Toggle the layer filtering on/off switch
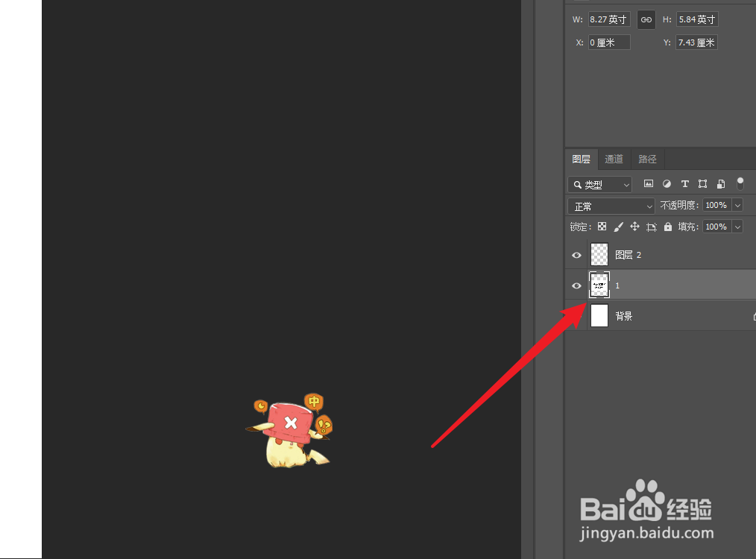This screenshot has height=559, width=756. [x=740, y=183]
